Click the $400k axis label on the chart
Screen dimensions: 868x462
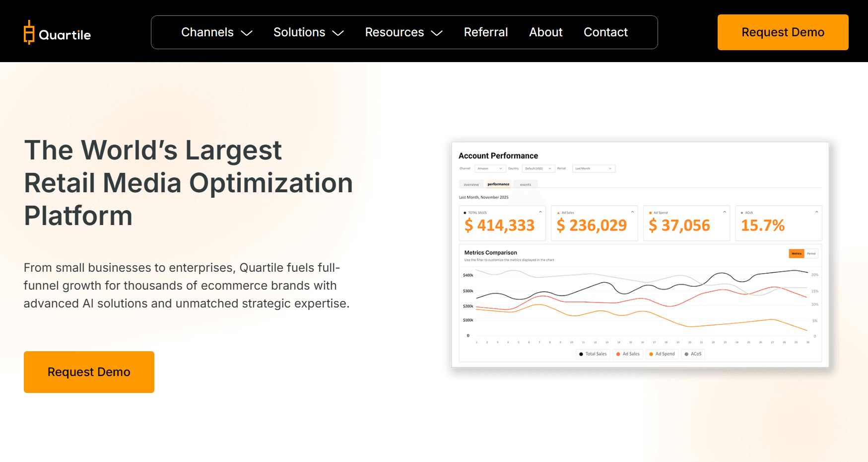[x=468, y=275]
